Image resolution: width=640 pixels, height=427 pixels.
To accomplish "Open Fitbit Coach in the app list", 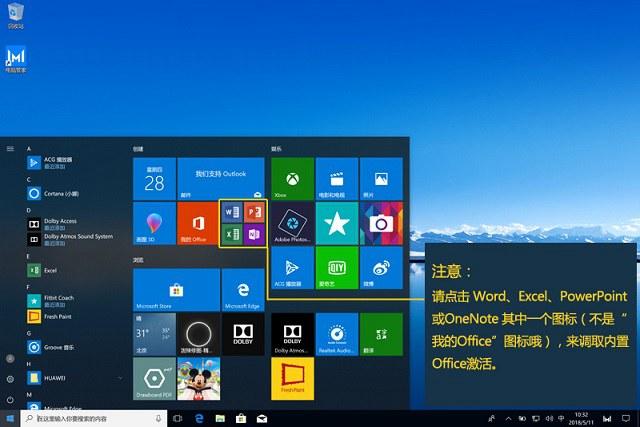I will point(73,301).
